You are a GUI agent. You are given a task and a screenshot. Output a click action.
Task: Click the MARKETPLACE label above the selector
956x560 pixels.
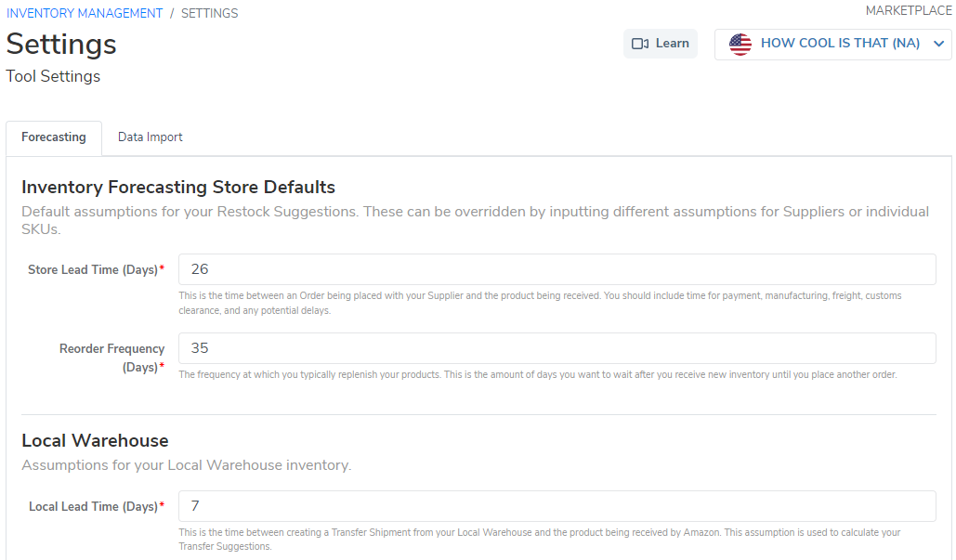pos(908,11)
